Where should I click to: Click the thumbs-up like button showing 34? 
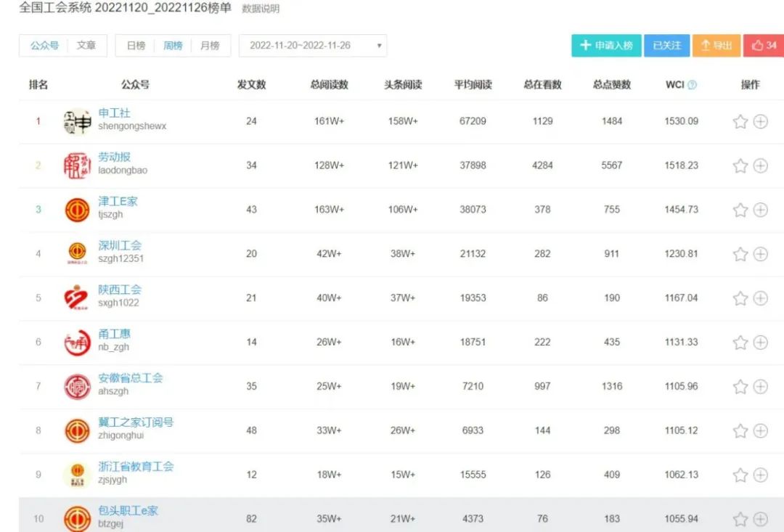pos(764,45)
